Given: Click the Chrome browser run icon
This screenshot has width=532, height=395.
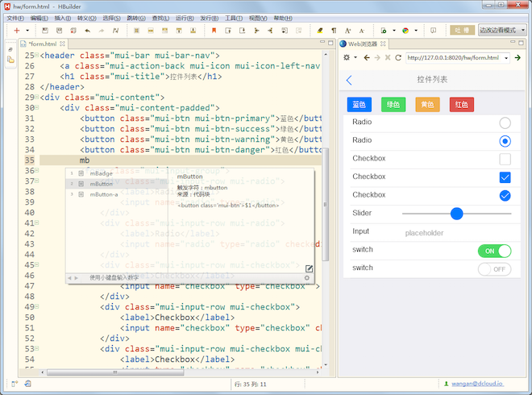Looking at the screenshot, I should pyautogui.click(x=405, y=31).
